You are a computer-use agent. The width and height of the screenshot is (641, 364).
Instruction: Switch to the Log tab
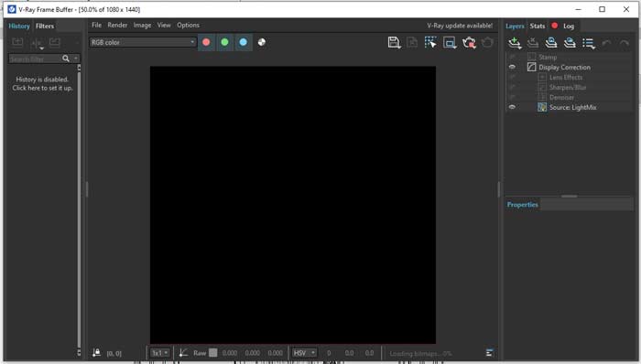point(569,27)
